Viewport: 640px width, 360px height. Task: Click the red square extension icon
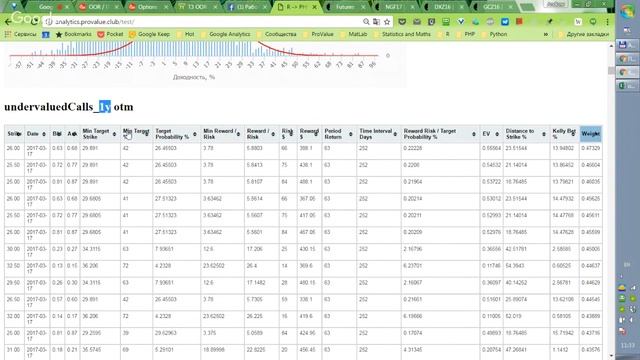coord(519,21)
